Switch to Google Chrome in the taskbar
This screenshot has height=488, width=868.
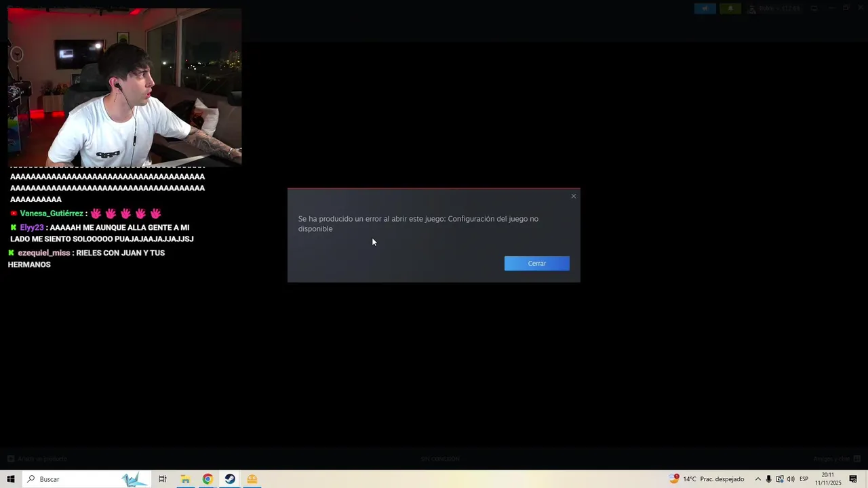tap(208, 479)
